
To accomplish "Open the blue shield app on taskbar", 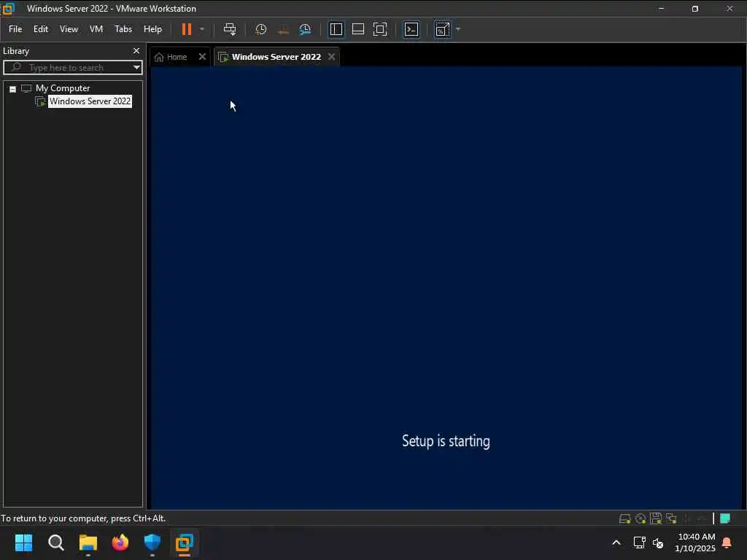I will pos(152,542).
